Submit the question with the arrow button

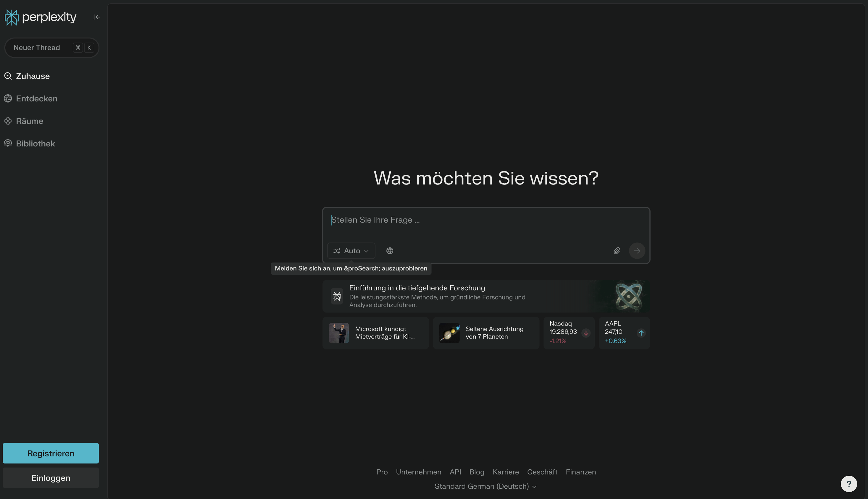click(x=637, y=251)
